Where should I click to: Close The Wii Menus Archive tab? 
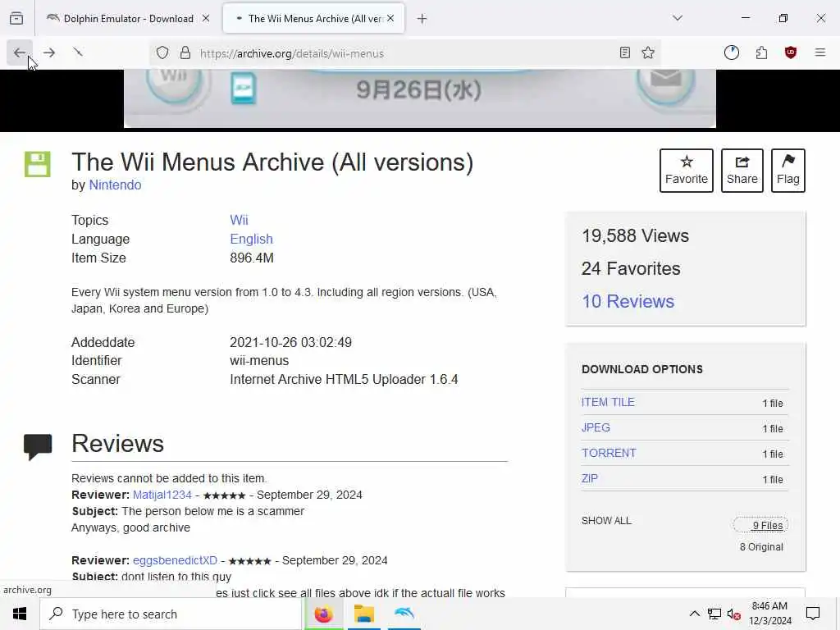(390, 18)
